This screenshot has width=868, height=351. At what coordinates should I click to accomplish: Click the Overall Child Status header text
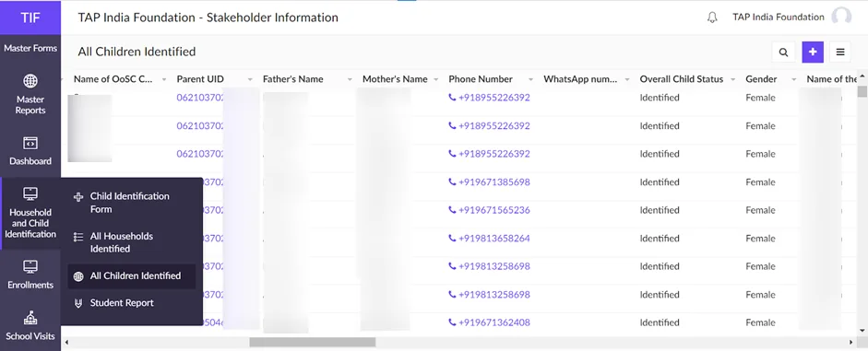[682, 79]
